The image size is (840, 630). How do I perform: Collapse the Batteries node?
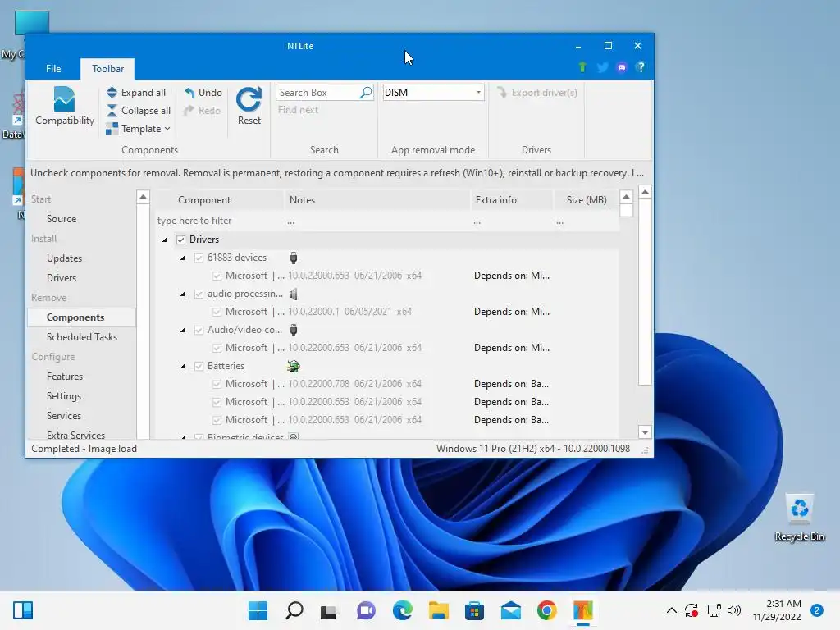click(x=183, y=367)
